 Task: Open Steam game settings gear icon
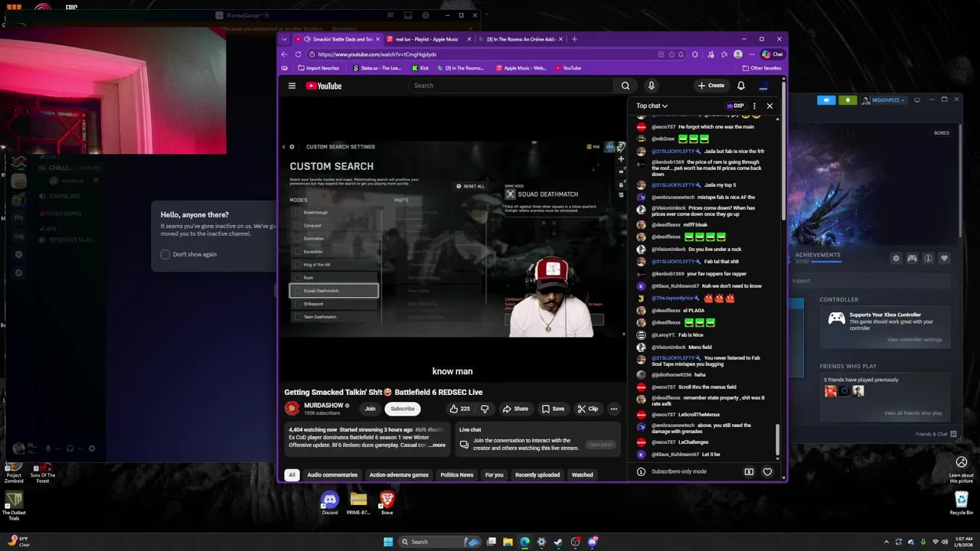click(896, 259)
